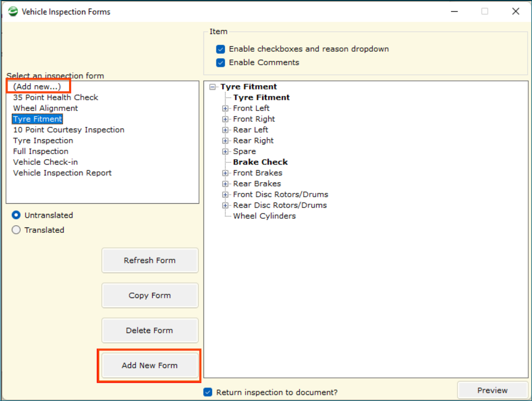Expand the Rear Right node
532x401 pixels.
pyautogui.click(x=226, y=141)
